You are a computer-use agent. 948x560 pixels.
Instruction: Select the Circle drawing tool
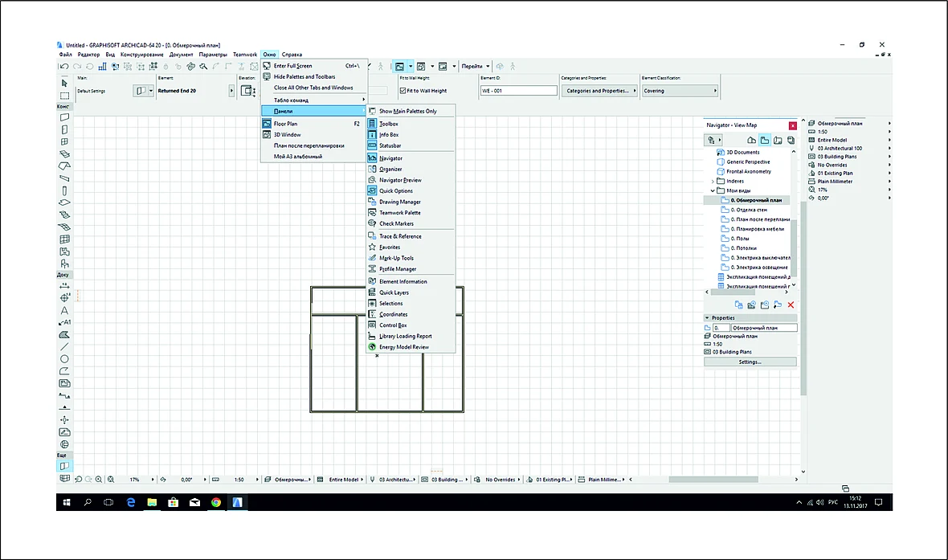click(x=64, y=359)
